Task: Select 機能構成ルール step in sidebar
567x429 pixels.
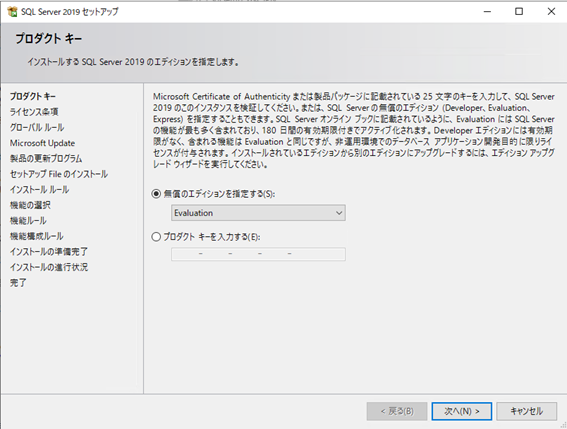Action: click(x=37, y=236)
